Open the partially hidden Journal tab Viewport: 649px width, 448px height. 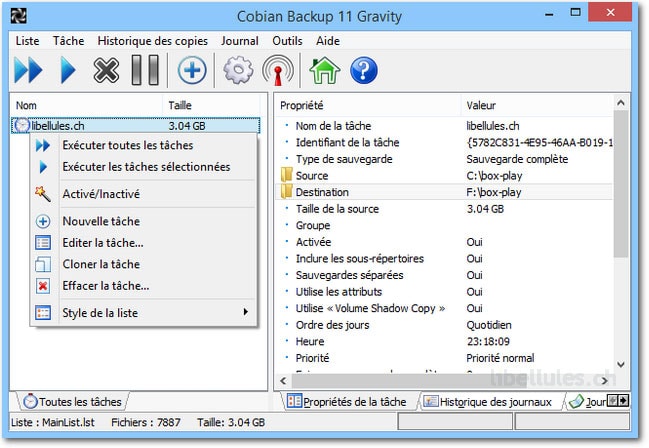point(588,402)
